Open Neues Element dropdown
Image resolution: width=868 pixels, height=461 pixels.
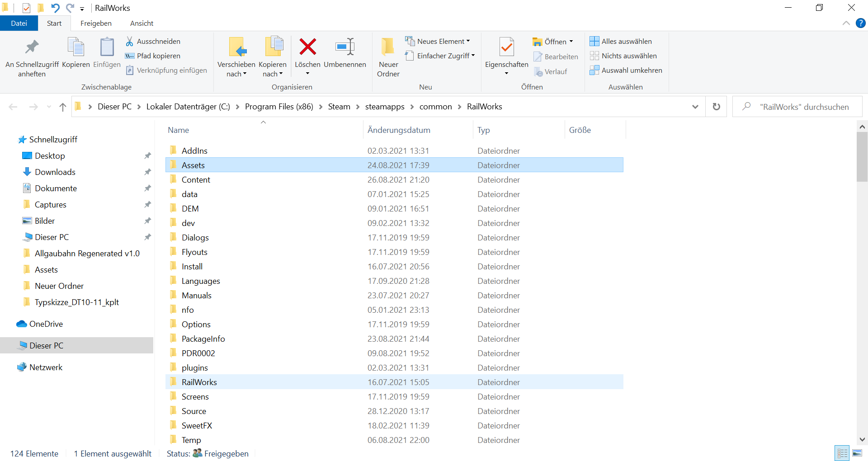tap(438, 41)
